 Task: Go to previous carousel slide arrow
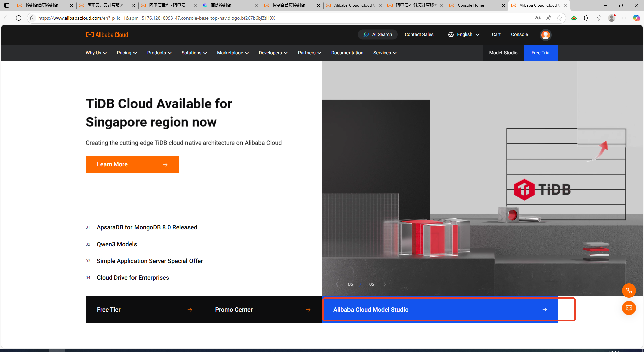(337, 284)
